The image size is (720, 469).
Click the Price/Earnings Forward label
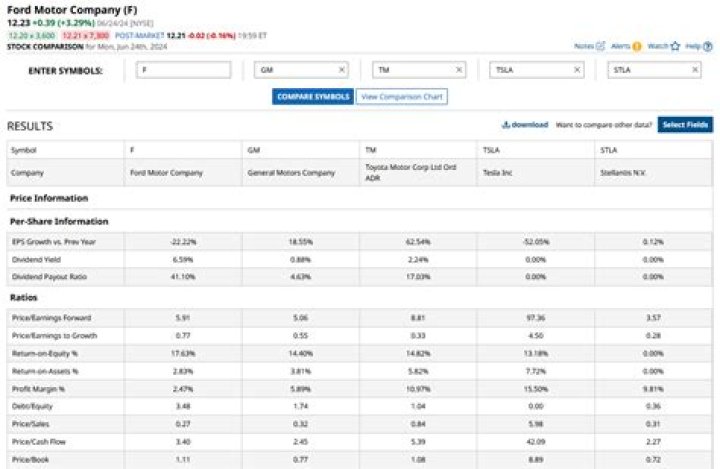[51, 318]
